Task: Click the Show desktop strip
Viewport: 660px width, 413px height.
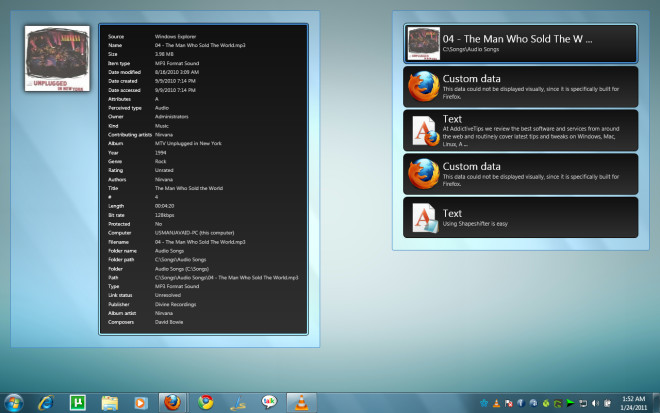Action: (x=656, y=403)
